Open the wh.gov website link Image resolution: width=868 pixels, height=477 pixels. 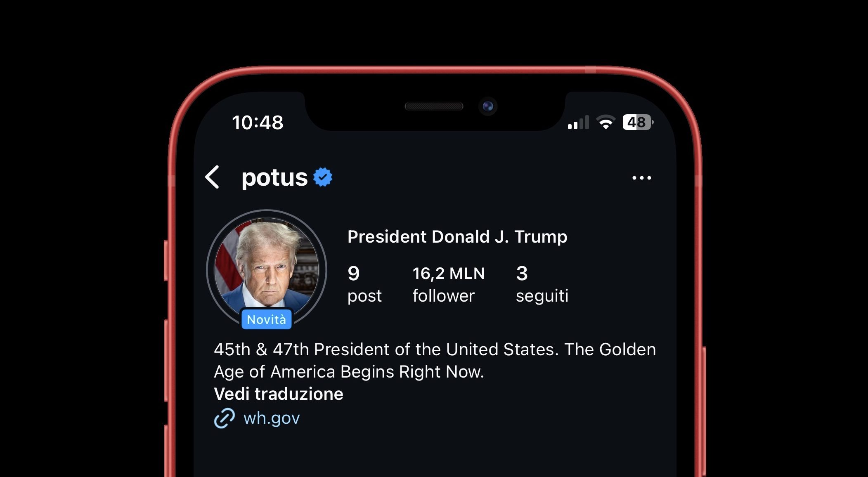[272, 418]
